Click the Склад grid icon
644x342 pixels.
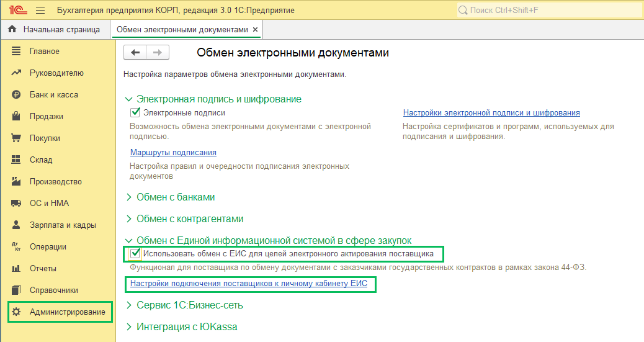click(16, 160)
